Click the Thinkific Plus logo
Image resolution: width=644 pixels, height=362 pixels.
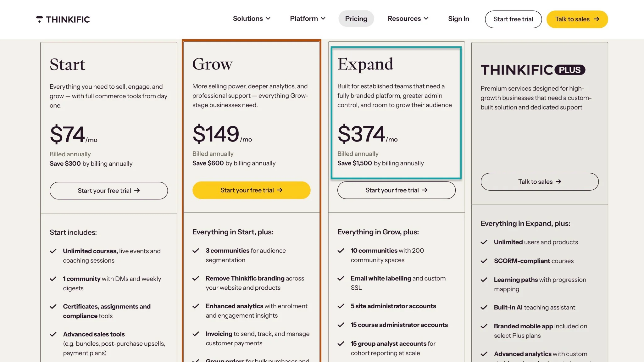(x=533, y=70)
